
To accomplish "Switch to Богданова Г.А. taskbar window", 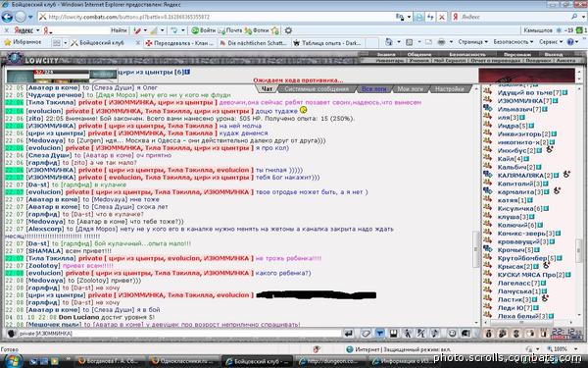I will [111, 361].
